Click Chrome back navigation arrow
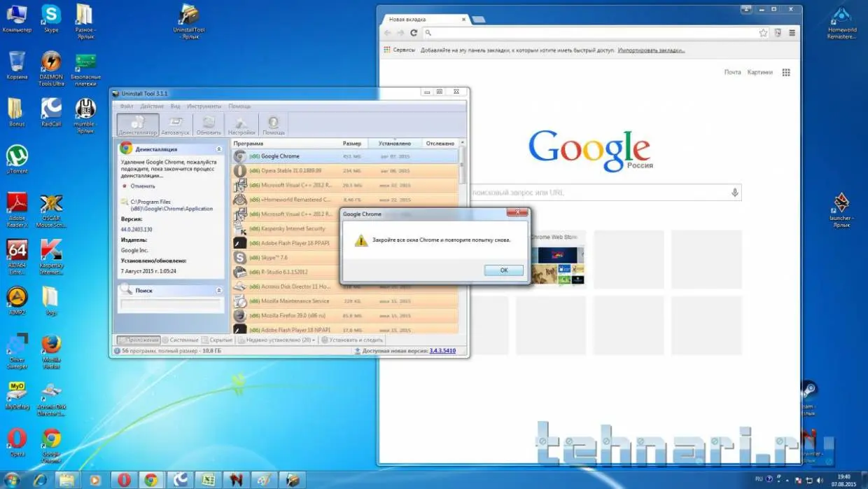Screen dimensions: 868x489 pos(387,33)
